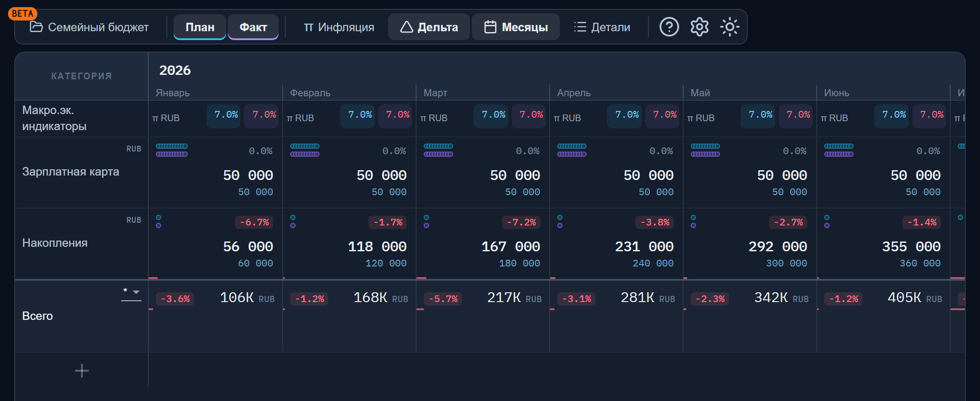Select the Апрель month header
The image size is (980, 401).
pyautogui.click(x=574, y=93)
